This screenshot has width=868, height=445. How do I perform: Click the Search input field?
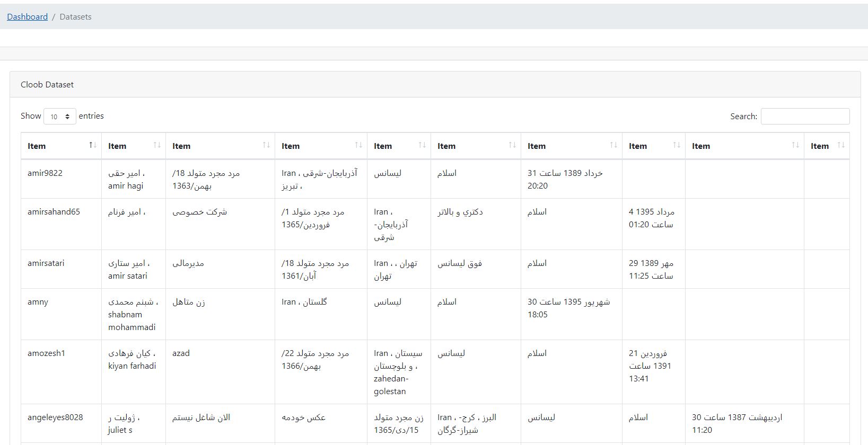coord(805,117)
